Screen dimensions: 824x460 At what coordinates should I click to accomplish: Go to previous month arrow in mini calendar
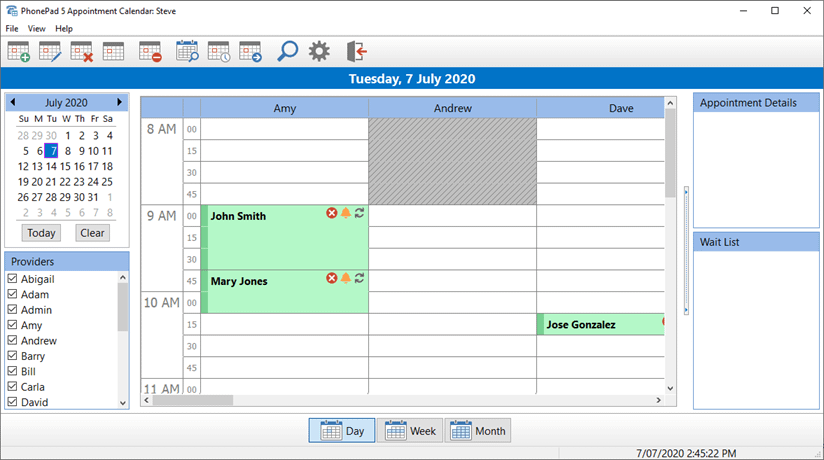click(x=13, y=102)
